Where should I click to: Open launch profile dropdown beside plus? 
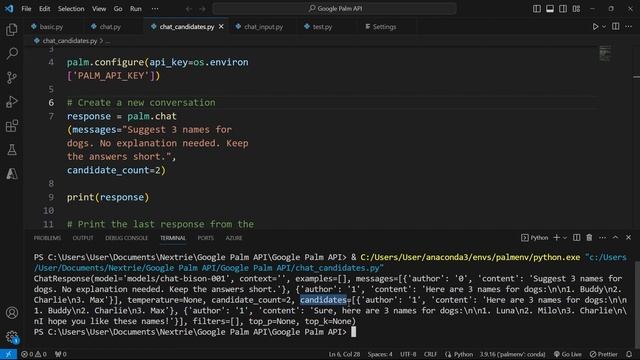[x=565, y=238]
